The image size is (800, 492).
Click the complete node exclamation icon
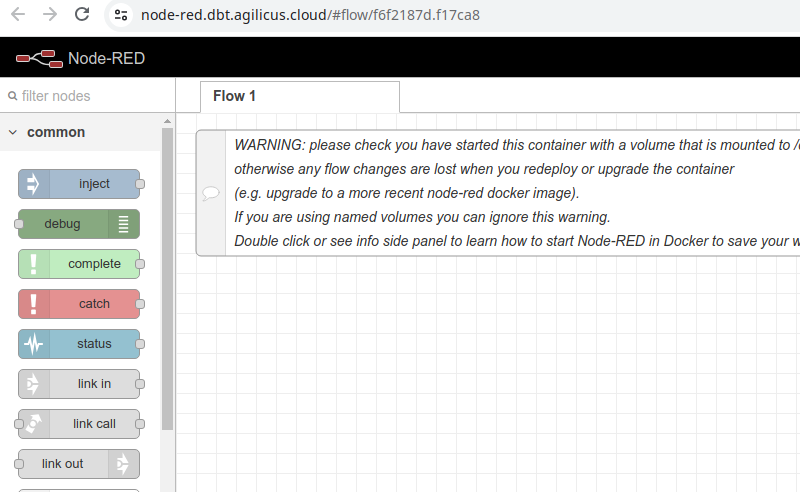pos(34,264)
